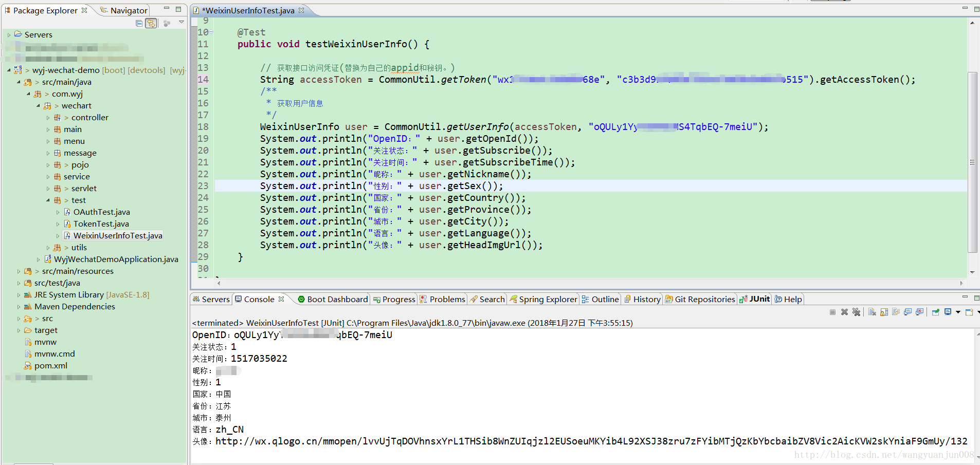
Task: Toggle show console when standard out changes
Action: click(x=908, y=312)
